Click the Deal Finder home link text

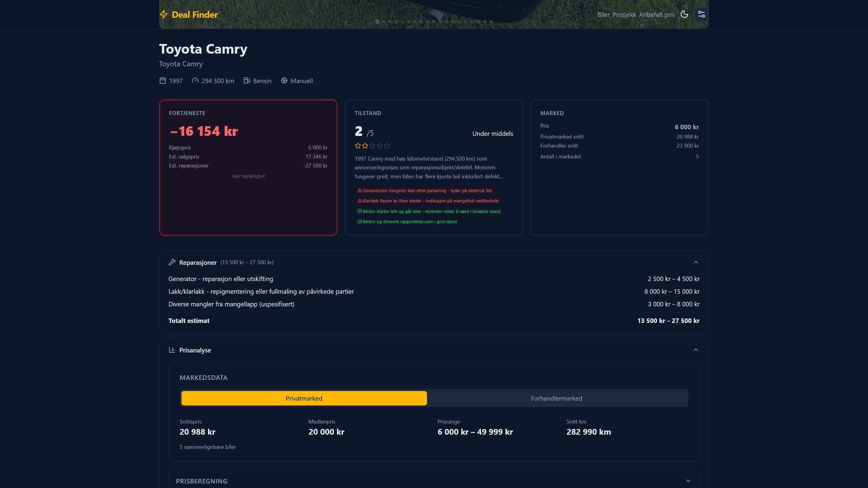point(195,14)
